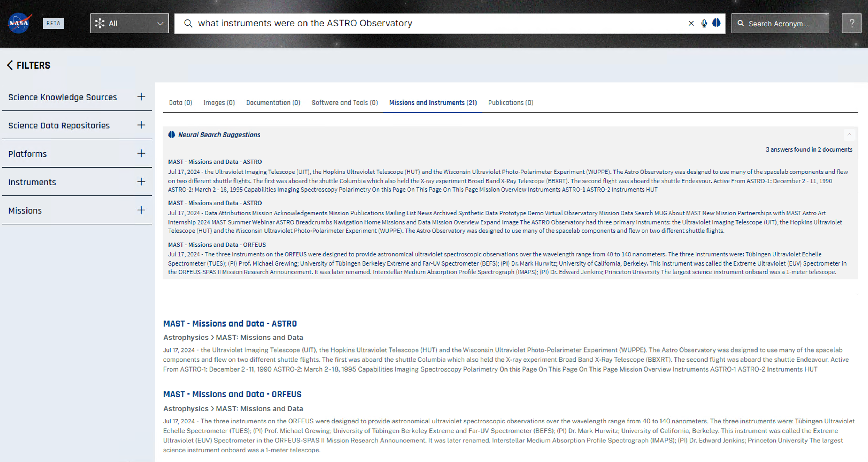Open the help question mark button
868x462 pixels.
[x=851, y=23]
